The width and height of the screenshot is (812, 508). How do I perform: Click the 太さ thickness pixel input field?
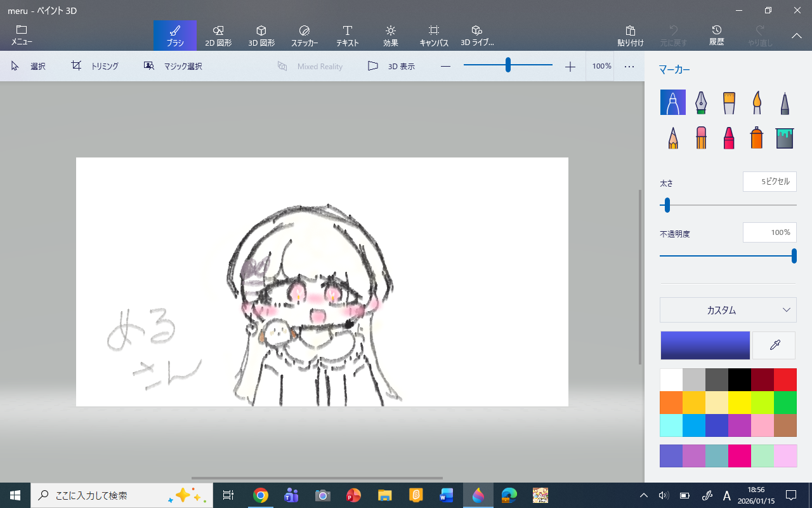click(769, 182)
